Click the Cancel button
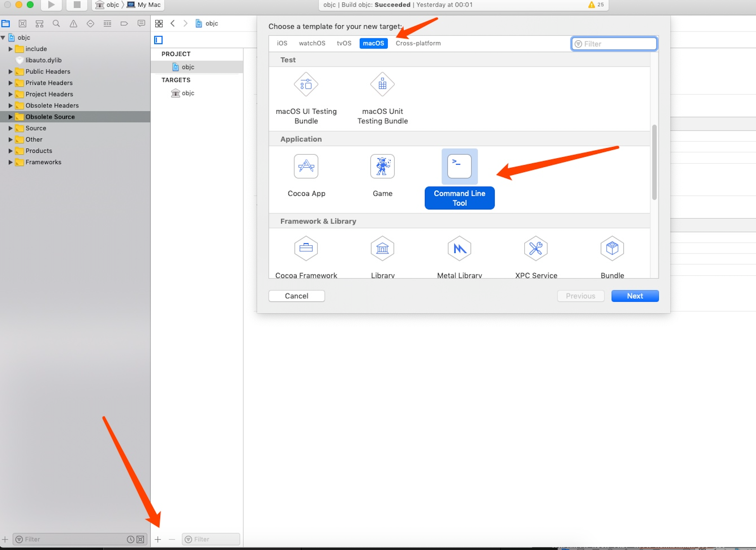The height and width of the screenshot is (550, 756). (297, 296)
